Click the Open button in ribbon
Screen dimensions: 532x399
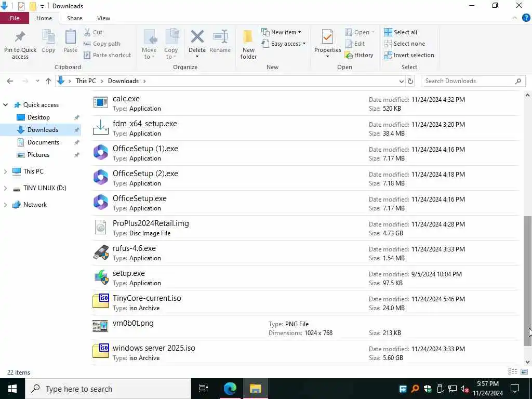tap(360, 32)
